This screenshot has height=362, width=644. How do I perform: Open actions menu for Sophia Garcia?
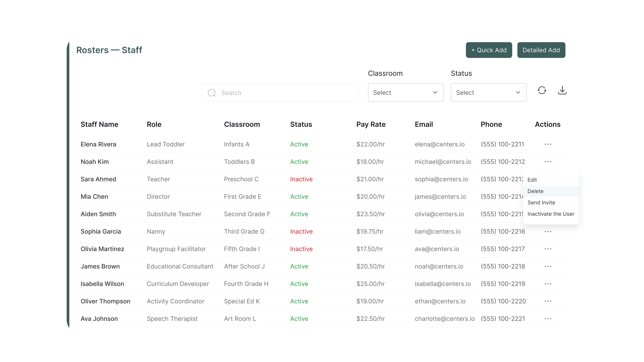click(548, 232)
